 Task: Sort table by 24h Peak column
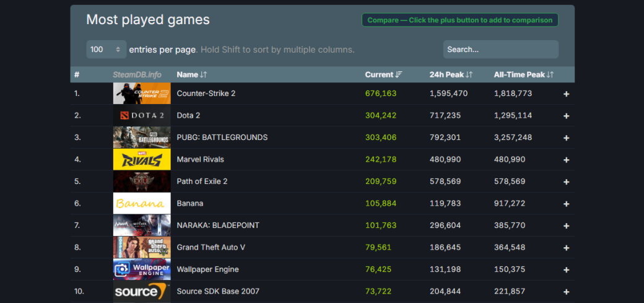pyautogui.click(x=451, y=74)
